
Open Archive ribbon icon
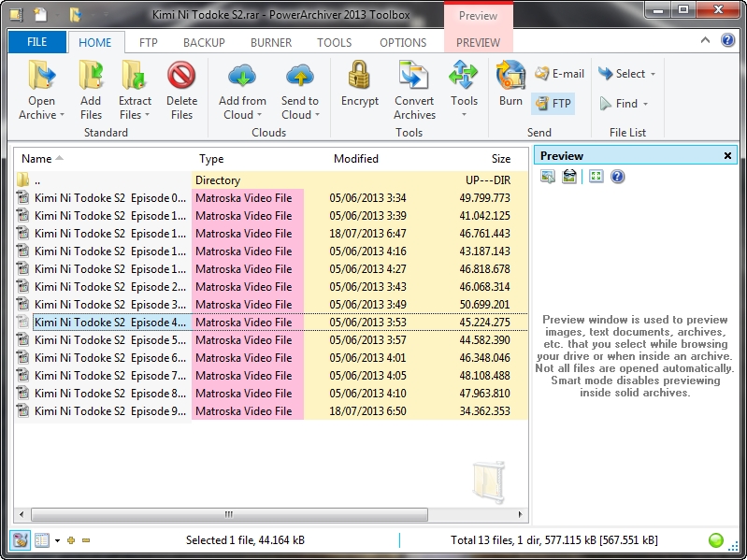tap(41, 76)
